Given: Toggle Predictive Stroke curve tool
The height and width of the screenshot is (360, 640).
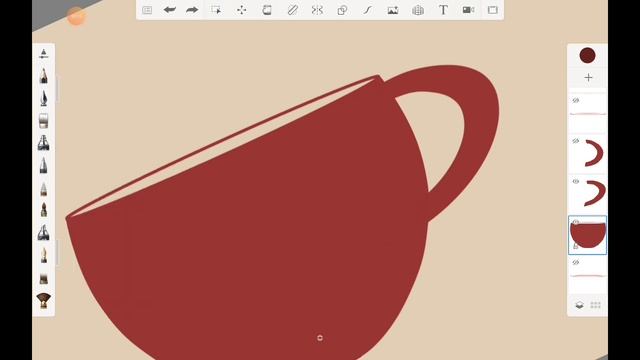Looking at the screenshot, I should click(x=367, y=10).
